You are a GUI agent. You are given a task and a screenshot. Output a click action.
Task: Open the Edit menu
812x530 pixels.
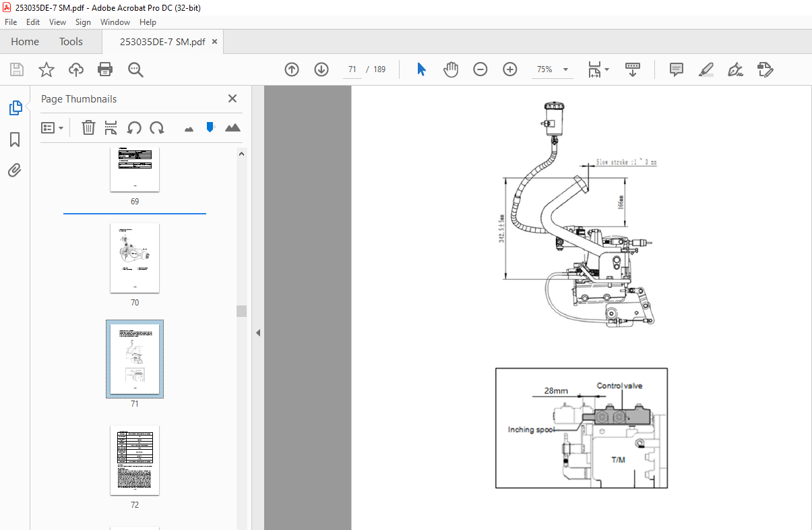33,22
